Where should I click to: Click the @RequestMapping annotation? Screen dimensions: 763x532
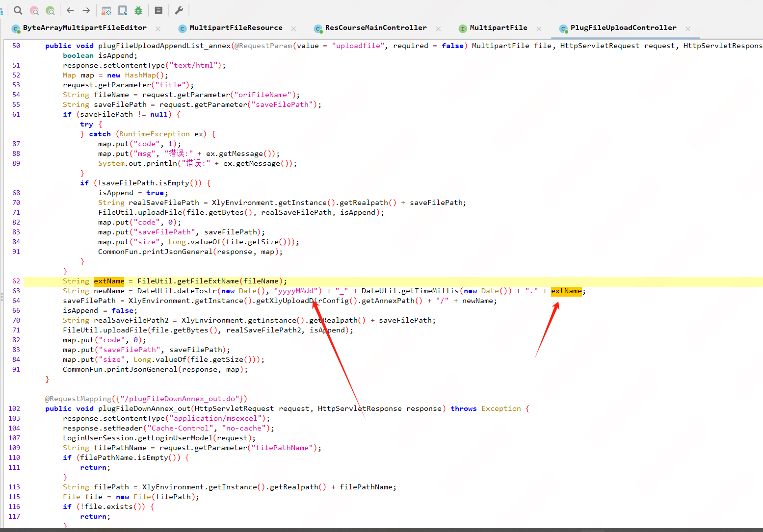[79, 399]
